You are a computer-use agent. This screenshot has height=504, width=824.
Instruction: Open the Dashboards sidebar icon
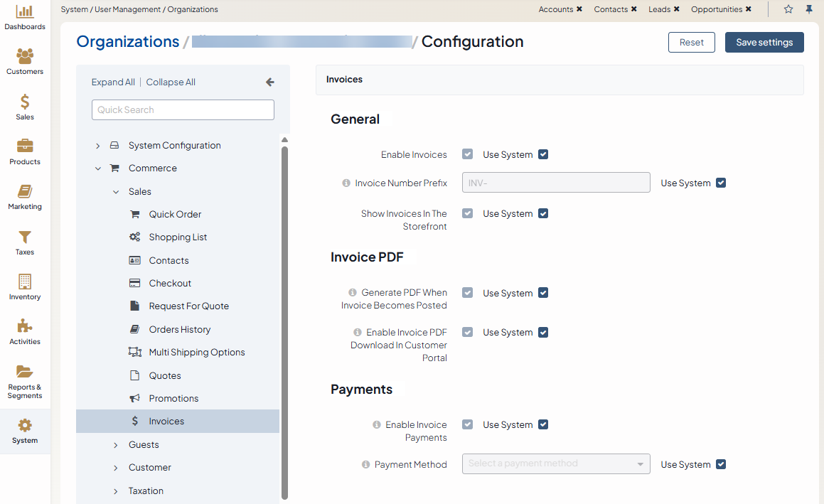click(25, 12)
